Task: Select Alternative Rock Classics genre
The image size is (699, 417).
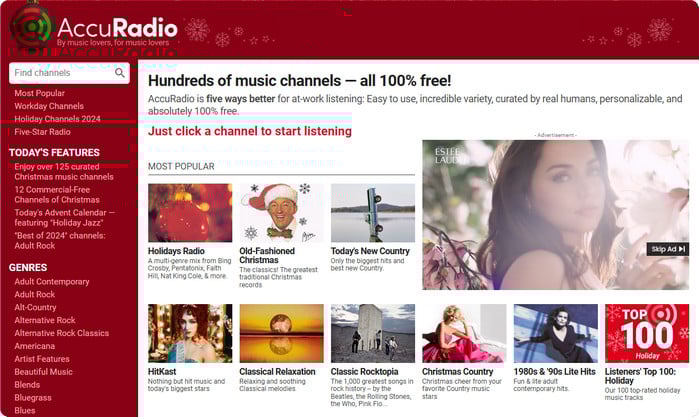Action: point(62,333)
